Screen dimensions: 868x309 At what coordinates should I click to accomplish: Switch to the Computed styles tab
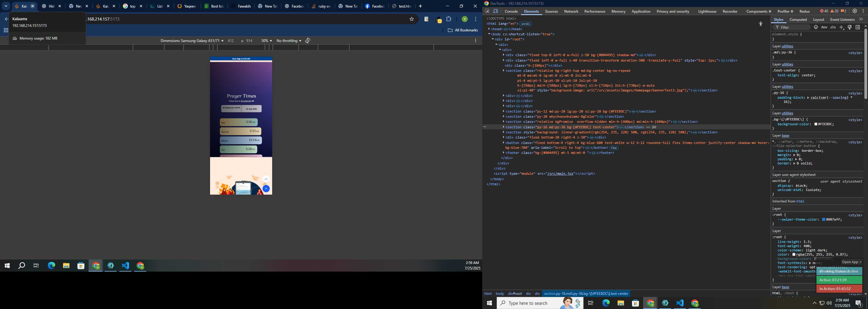[x=798, y=20]
